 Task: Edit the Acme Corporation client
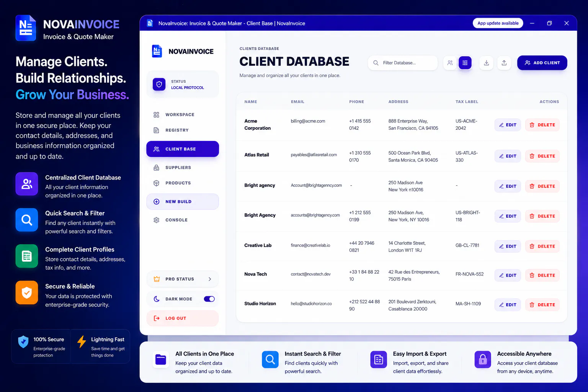pyautogui.click(x=508, y=125)
